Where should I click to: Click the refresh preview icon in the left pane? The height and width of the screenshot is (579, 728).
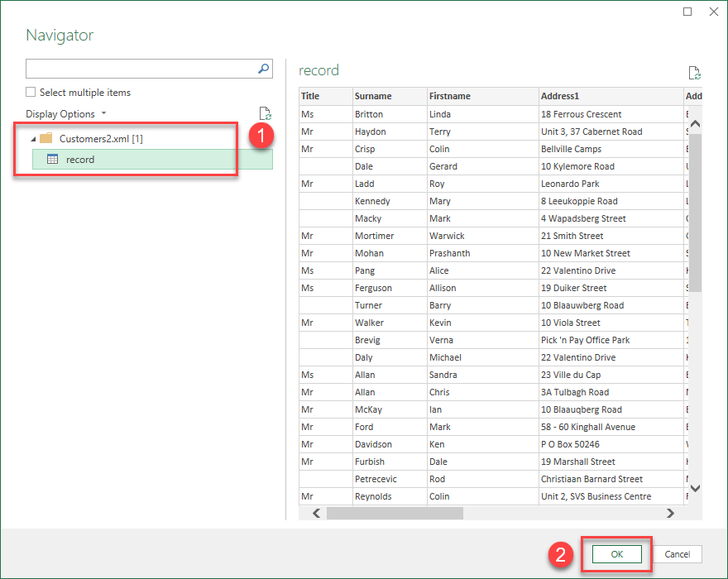pyautogui.click(x=265, y=113)
